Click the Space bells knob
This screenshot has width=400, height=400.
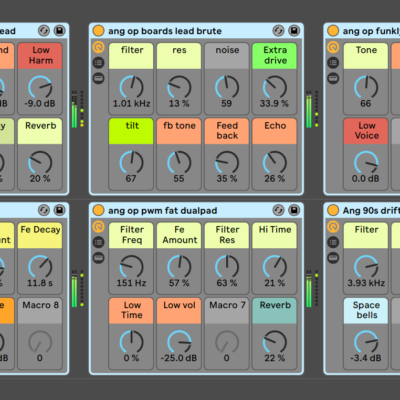pos(366,342)
